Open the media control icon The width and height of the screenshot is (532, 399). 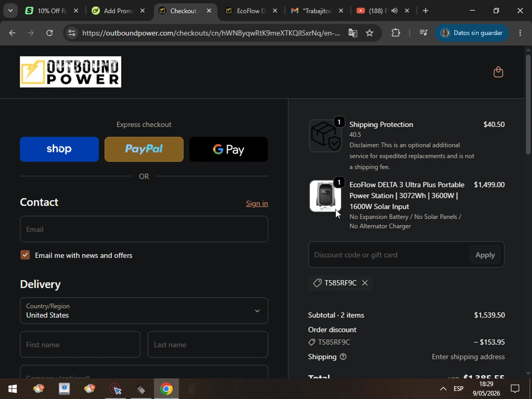423,33
